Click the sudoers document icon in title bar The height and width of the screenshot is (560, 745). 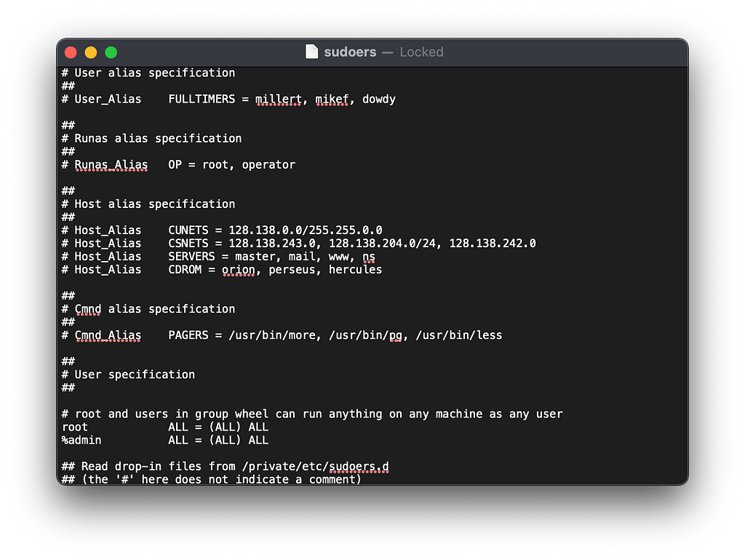[x=311, y=52]
